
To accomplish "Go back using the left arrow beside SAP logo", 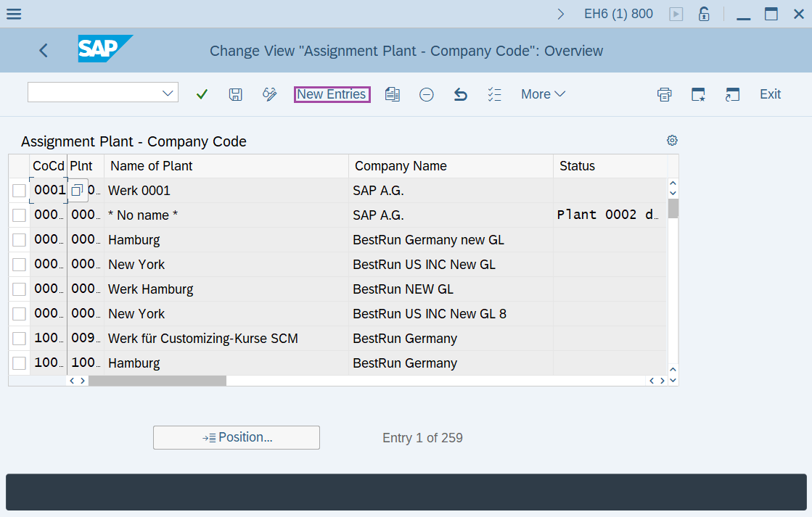I will click(x=43, y=51).
